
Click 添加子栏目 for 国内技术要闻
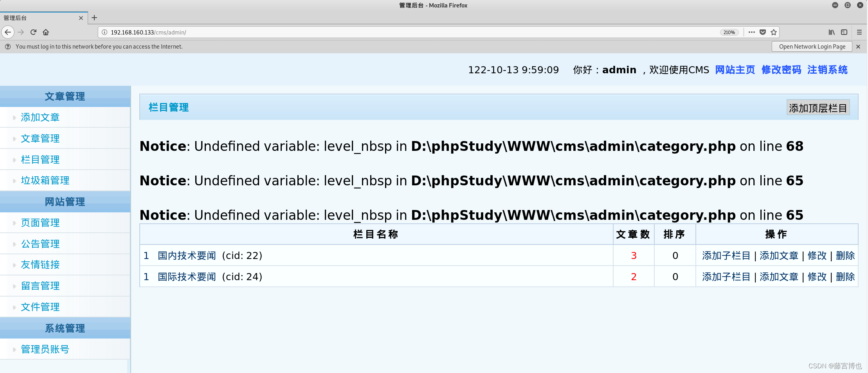pyautogui.click(x=726, y=256)
